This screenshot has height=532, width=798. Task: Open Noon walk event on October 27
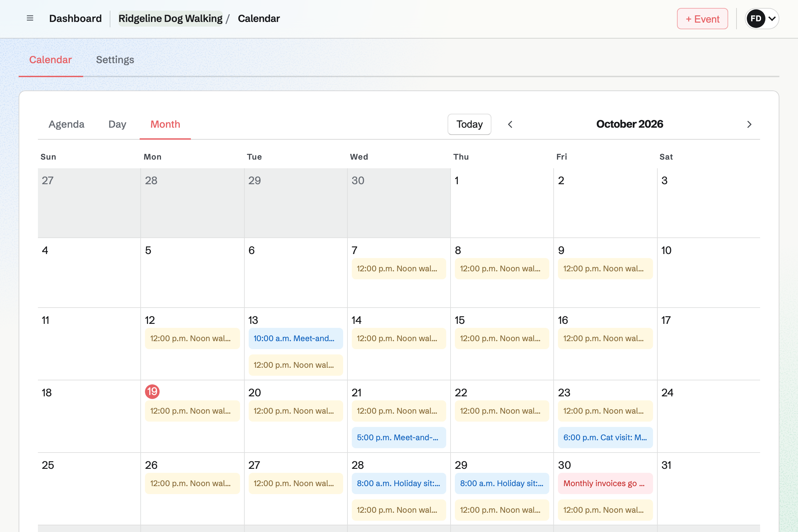point(296,483)
